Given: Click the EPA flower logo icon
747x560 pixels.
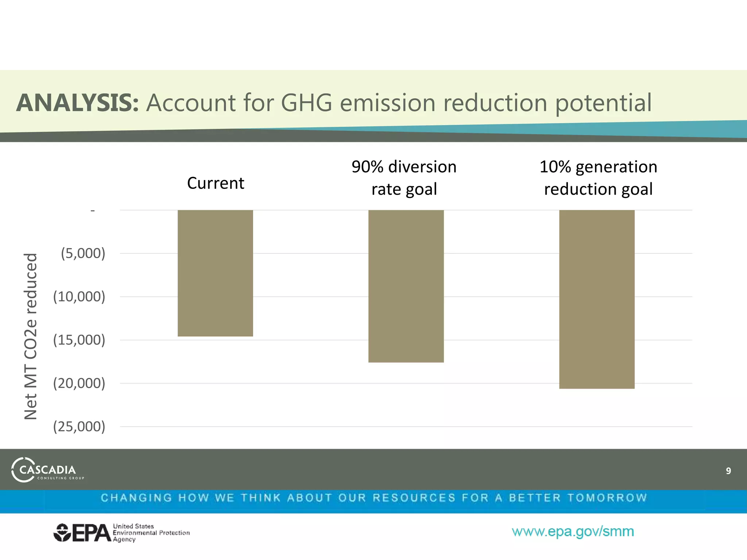Looking at the screenshot, I should (x=62, y=533).
